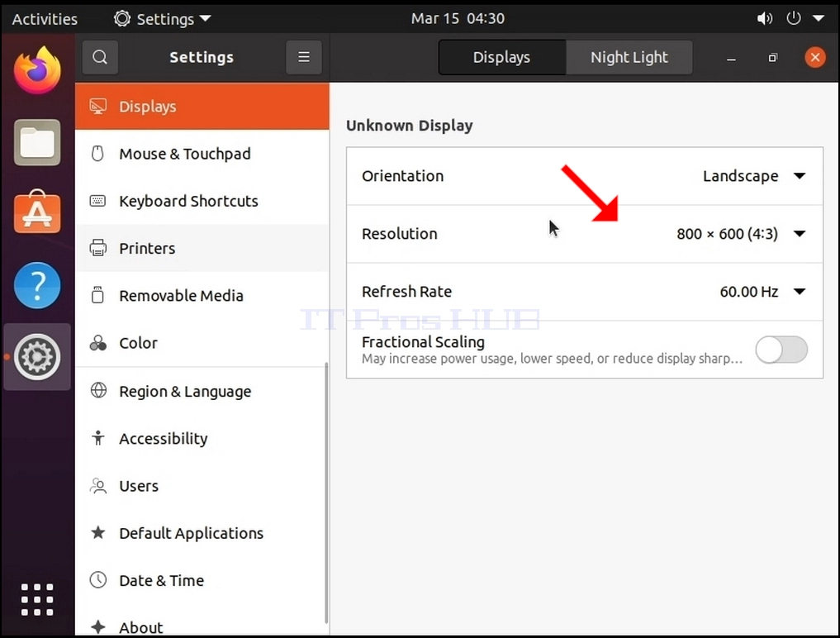Image resolution: width=840 pixels, height=638 pixels.
Task: Open the Orientation dropdown arrow
Action: point(800,176)
